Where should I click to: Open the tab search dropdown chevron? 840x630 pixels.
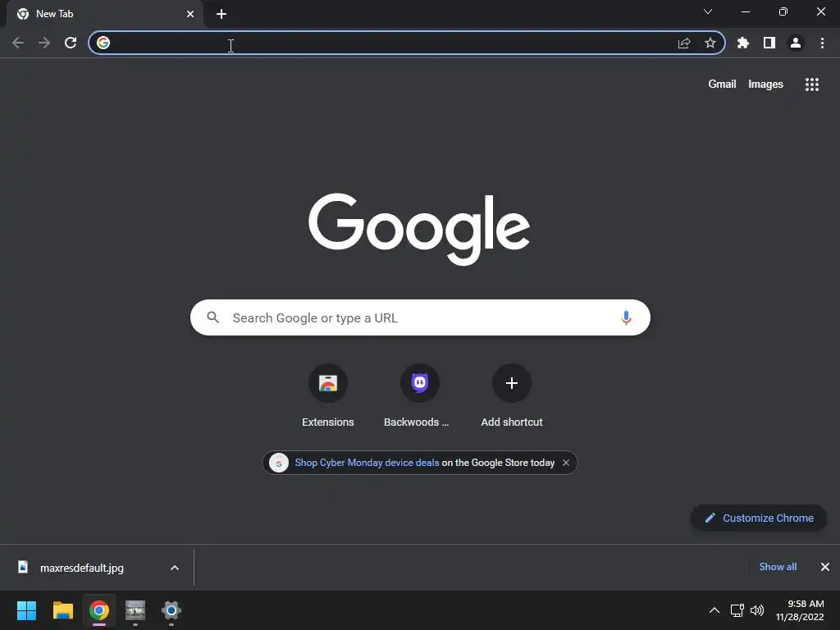click(x=708, y=11)
